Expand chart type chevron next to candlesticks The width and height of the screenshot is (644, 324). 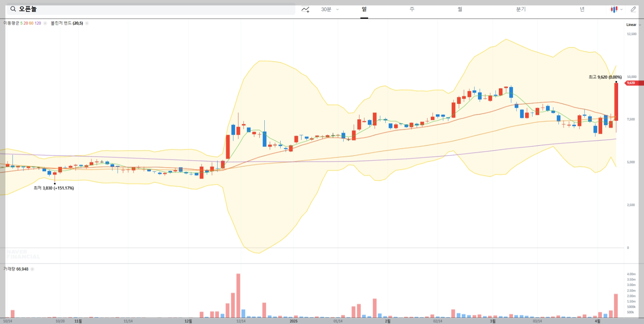621,10
